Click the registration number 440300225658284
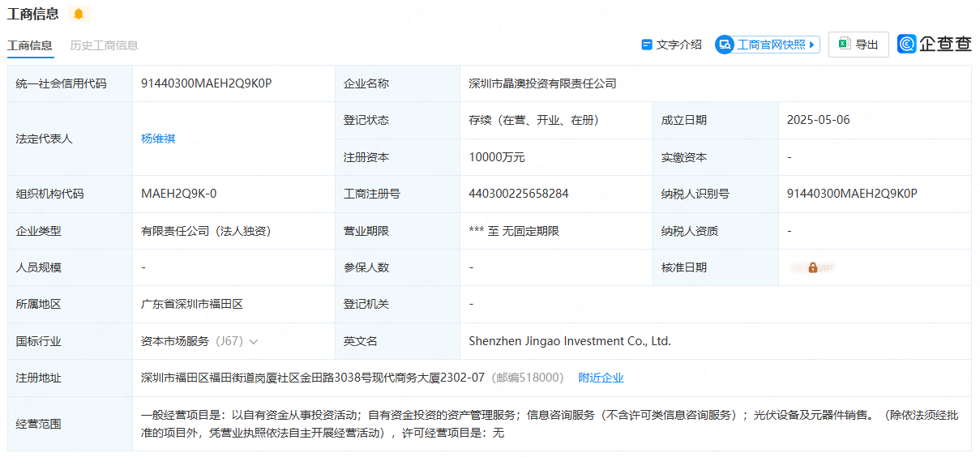 coord(519,194)
